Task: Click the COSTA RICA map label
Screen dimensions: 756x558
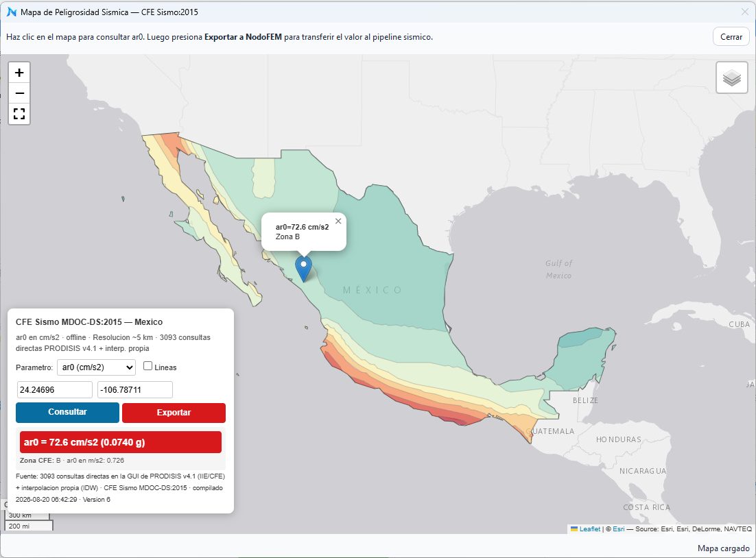Action: pyautogui.click(x=646, y=507)
